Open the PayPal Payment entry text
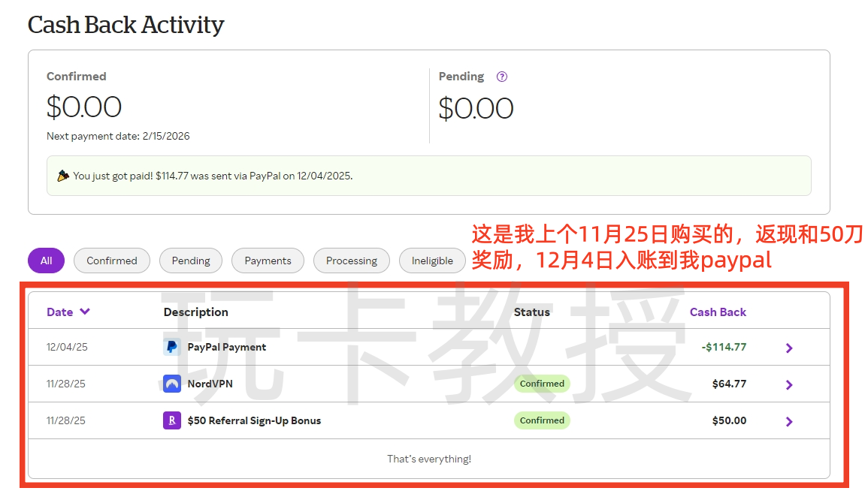 (x=226, y=347)
